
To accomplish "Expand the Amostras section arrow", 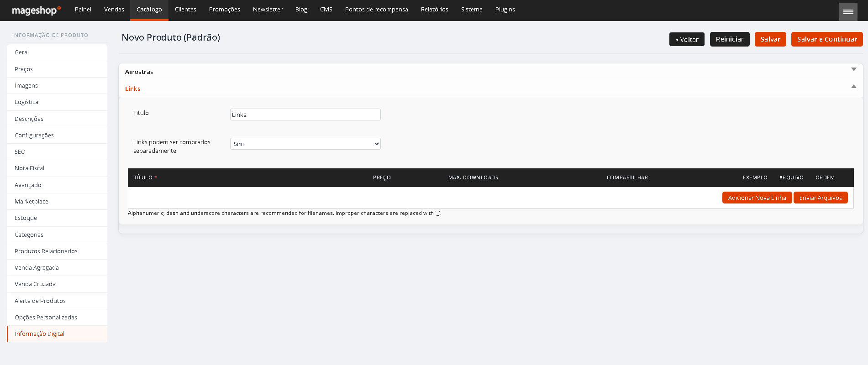I will tap(853, 69).
